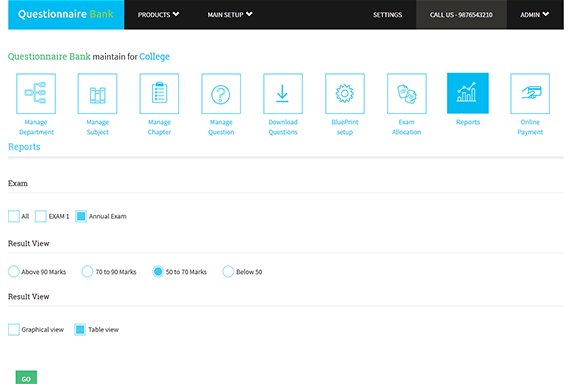
Task: Uncheck the Annual Exam checkbox
Action: click(x=81, y=216)
